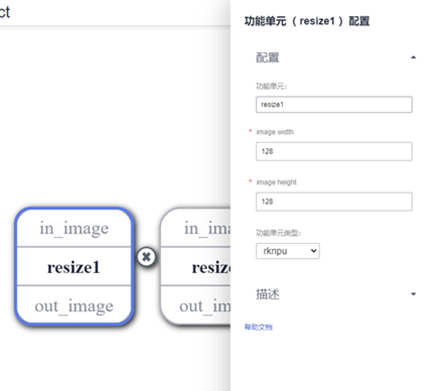438x391 pixels.
Task: Open the 帮助文档 help link
Action: 258,327
